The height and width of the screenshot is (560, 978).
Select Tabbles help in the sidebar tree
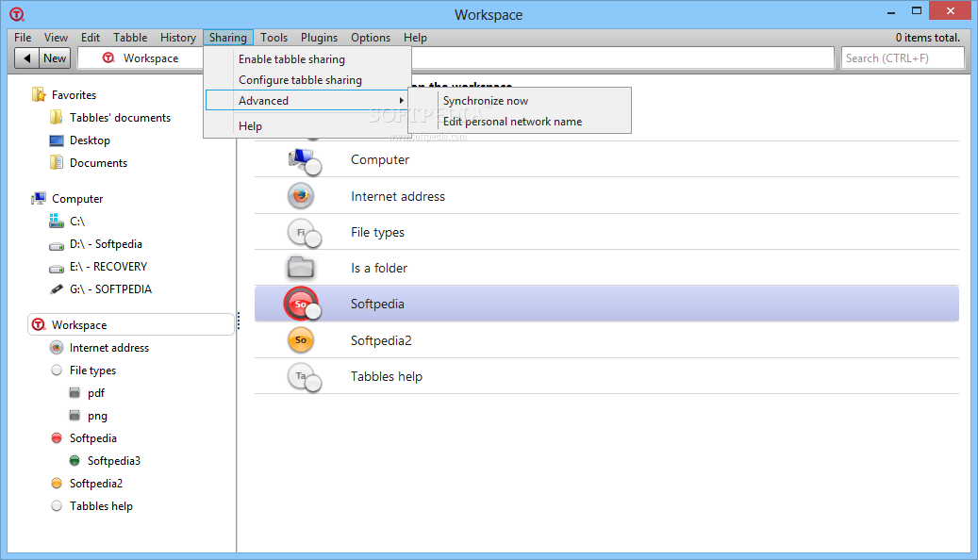tap(101, 505)
